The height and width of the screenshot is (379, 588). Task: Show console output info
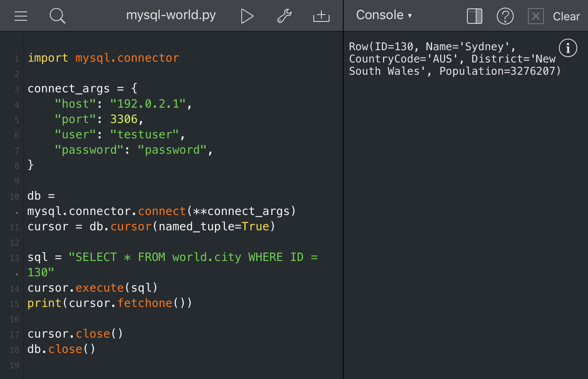(x=568, y=48)
